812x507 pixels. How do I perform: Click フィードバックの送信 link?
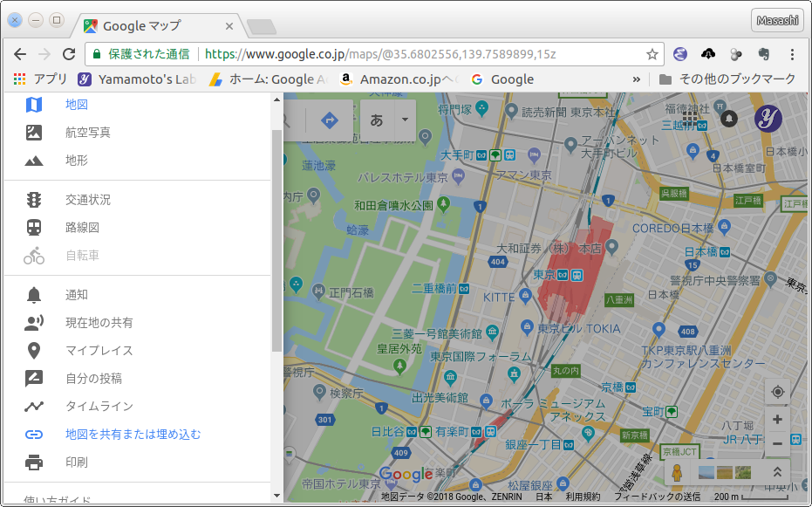click(657, 497)
